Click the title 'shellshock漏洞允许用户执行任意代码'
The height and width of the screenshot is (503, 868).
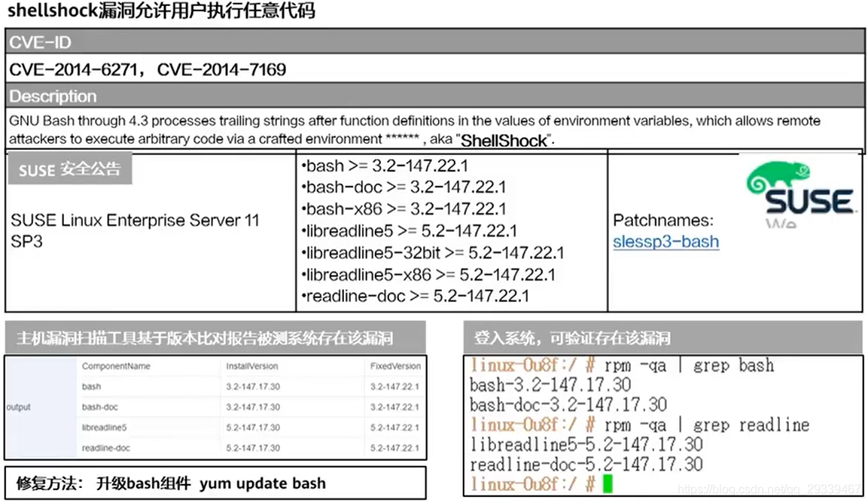pyautogui.click(x=161, y=11)
